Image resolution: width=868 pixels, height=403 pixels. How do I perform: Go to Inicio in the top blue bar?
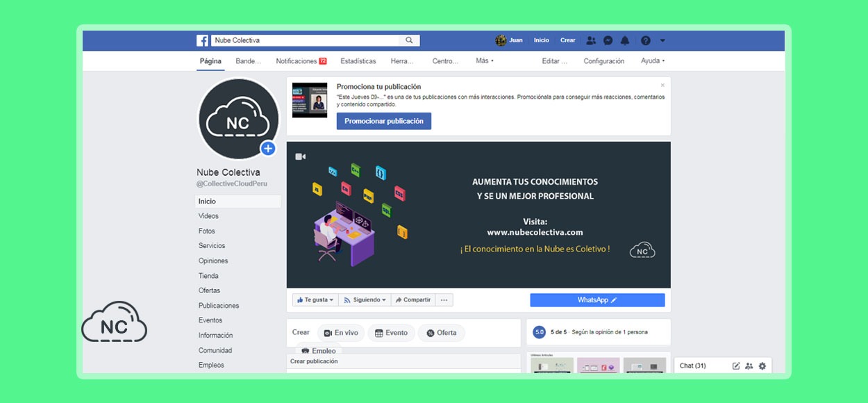[541, 40]
